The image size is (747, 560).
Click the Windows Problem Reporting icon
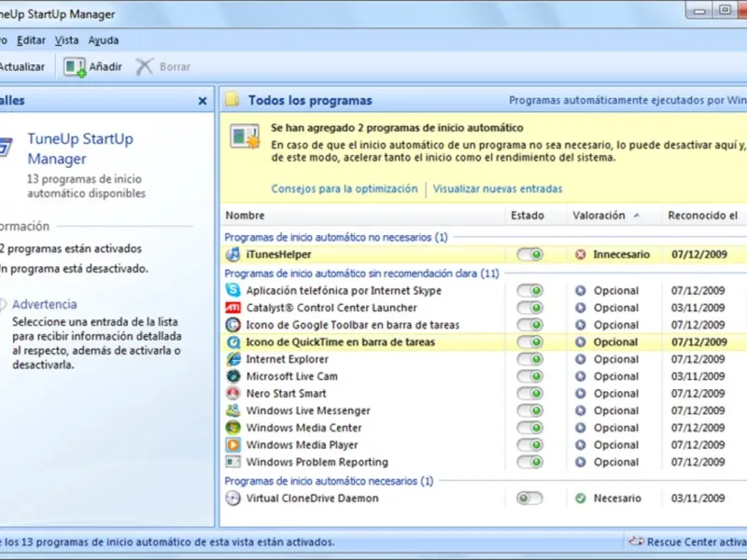click(233, 462)
